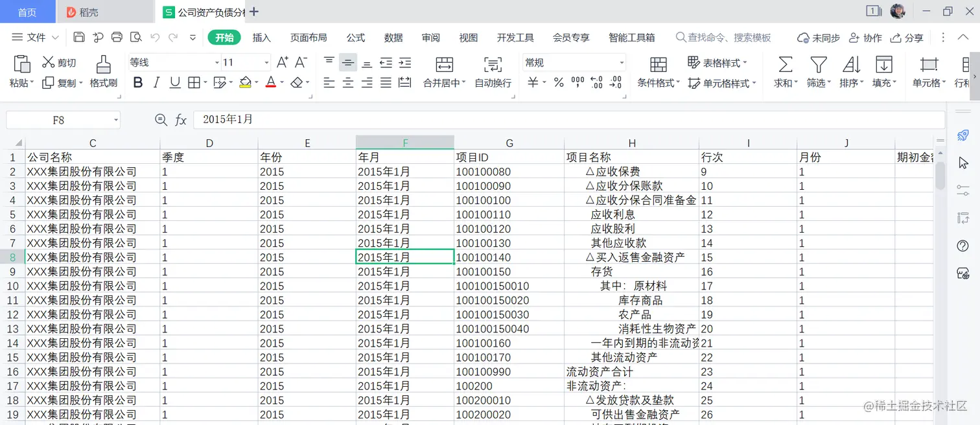Viewport: 980px width, 425px height.
Task: Open the 插入 ribbon tab
Action: pyautogui.click(x=261, y=38)
